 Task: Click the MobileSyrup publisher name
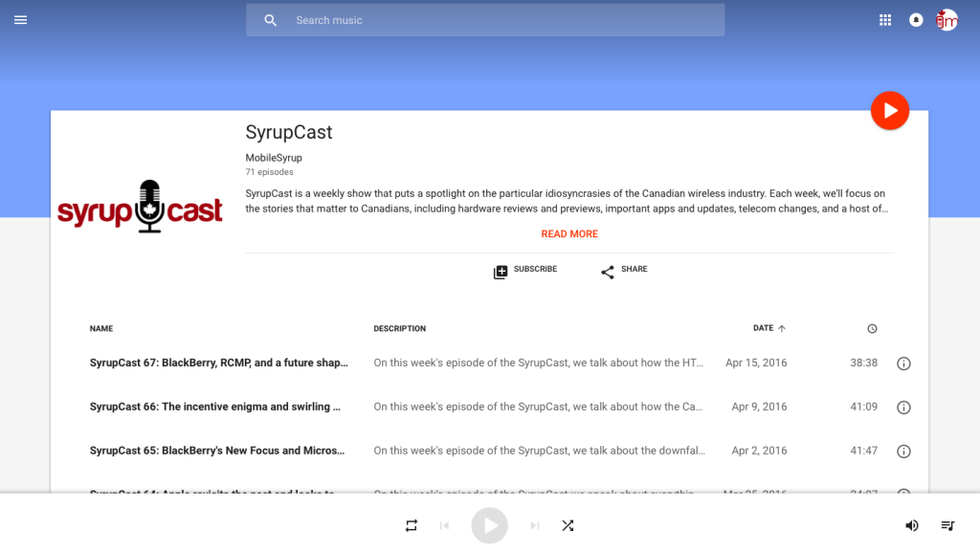point(274,158)
